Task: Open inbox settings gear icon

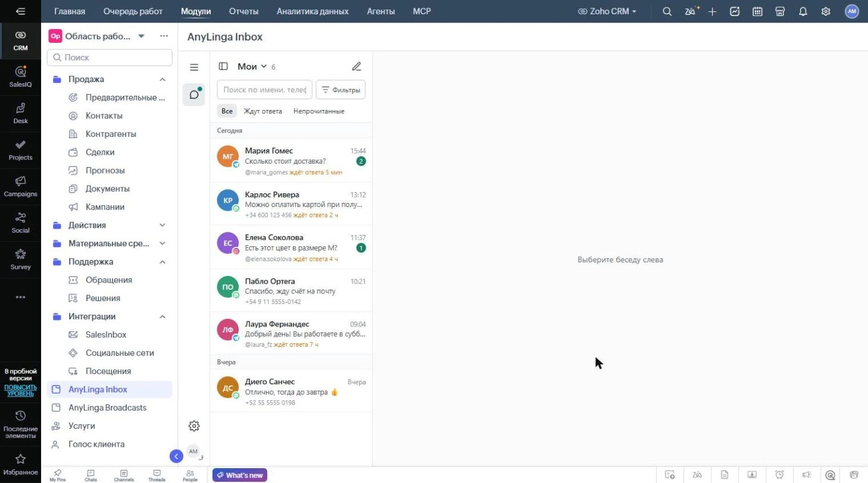Action: click(193, 426)
